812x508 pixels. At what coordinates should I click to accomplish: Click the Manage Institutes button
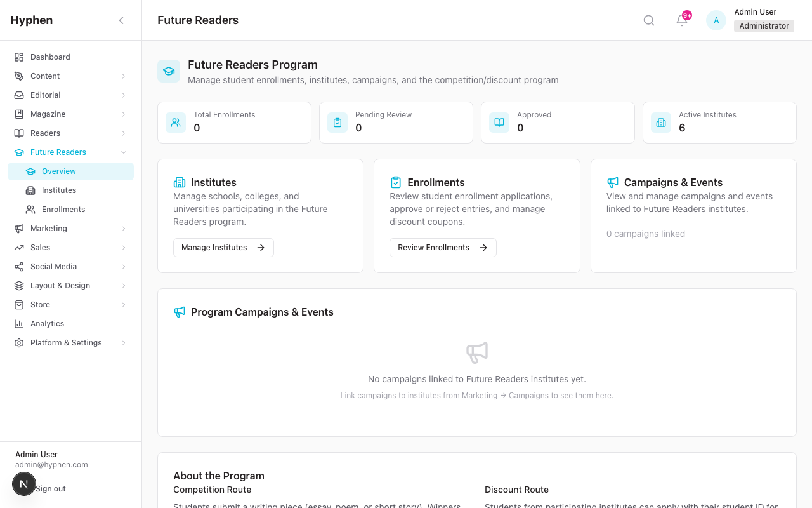(223, 248)
